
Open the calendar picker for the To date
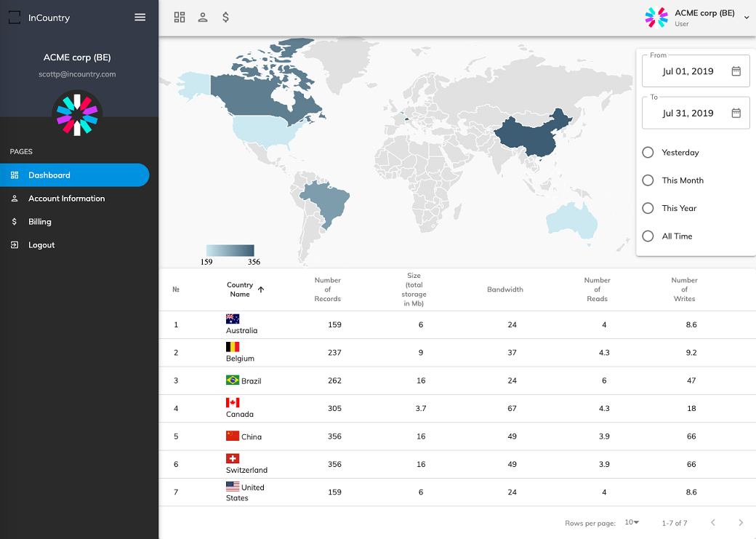point(736,113)
